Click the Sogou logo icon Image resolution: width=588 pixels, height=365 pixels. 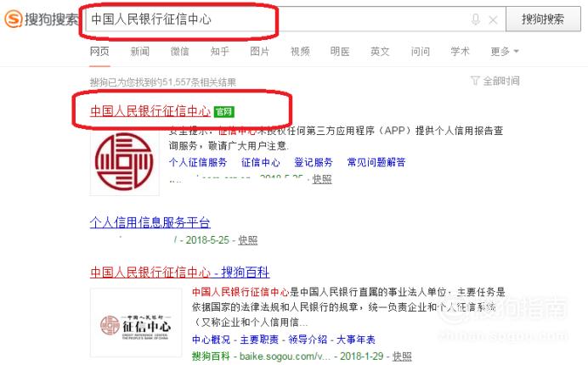coord(14,19)
